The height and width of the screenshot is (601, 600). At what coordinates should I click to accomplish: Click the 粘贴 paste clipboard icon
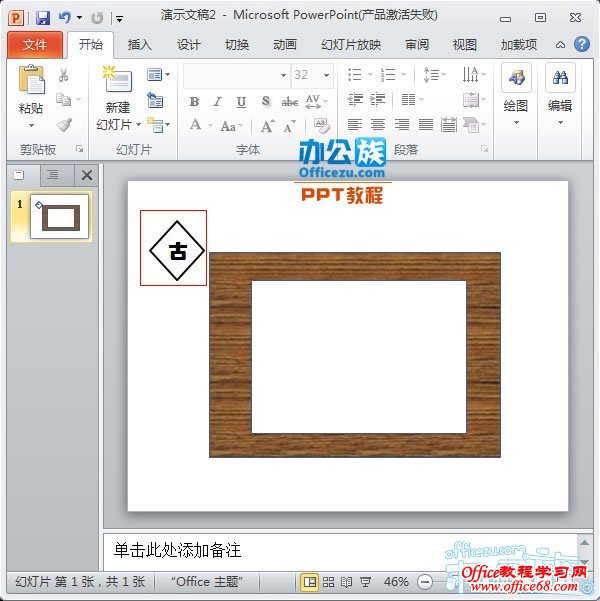click(x=31, y=80)
